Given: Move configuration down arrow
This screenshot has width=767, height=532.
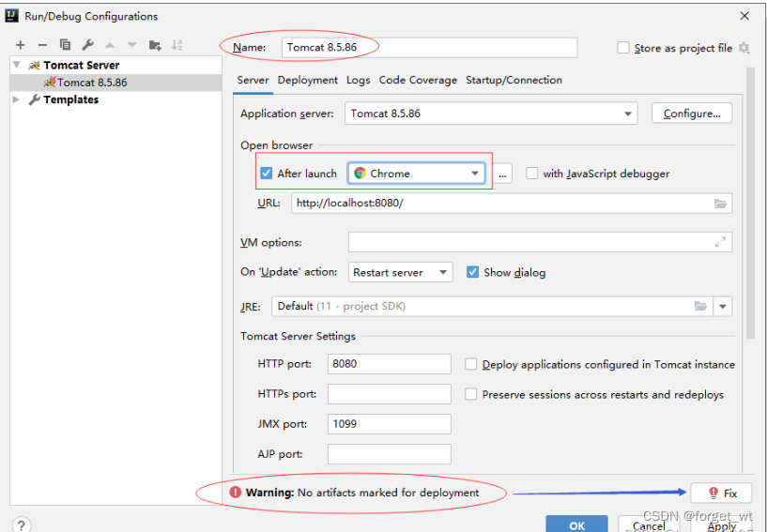Looking at the screenshot, I should [132, 45].
